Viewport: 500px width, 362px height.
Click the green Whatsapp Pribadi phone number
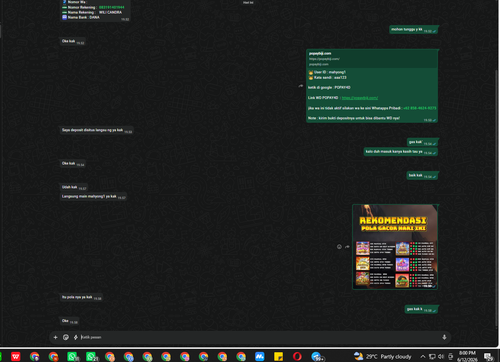coord(419,108)
